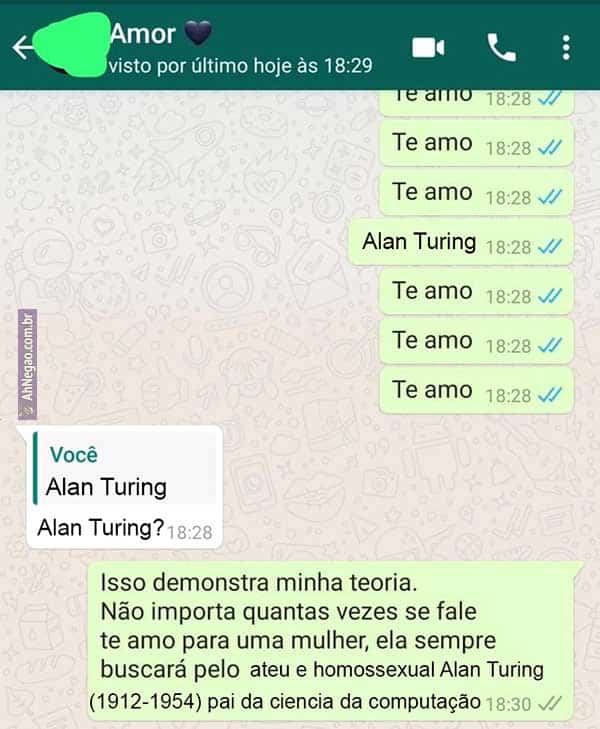Start a voice call with Amor
The height and width of the screenshot is (729, 600).
click(x=501, y=47)
